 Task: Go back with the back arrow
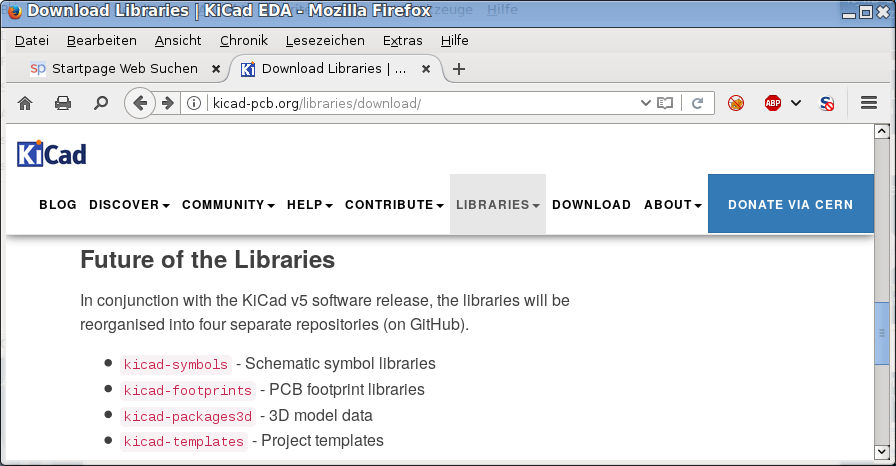click(139, 103)
